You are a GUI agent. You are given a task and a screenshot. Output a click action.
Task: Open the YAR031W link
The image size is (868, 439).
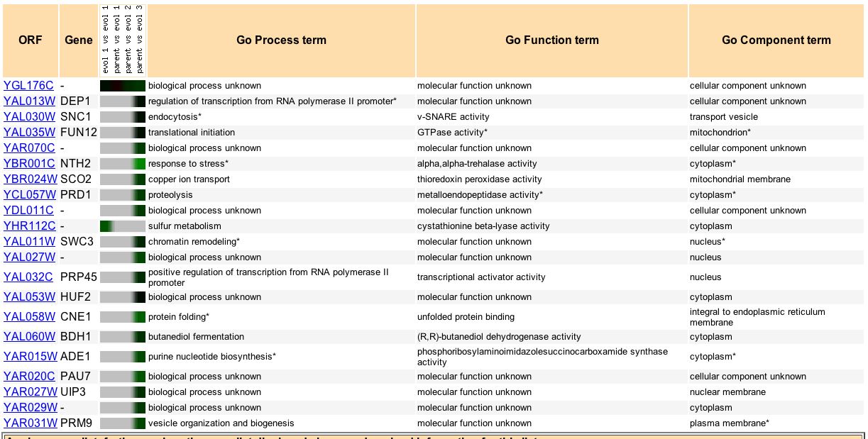click(30, 423)
